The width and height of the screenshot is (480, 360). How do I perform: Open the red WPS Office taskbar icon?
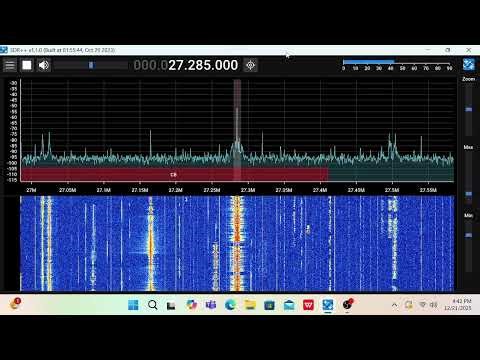308,305
